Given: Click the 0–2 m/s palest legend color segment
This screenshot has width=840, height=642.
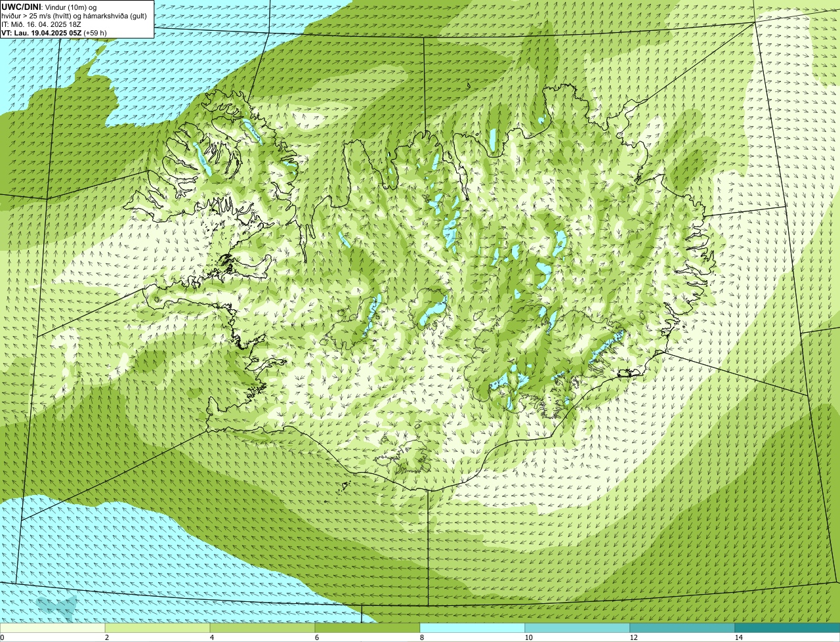Looking at the screenshot, I should click(x=52, y=628).
